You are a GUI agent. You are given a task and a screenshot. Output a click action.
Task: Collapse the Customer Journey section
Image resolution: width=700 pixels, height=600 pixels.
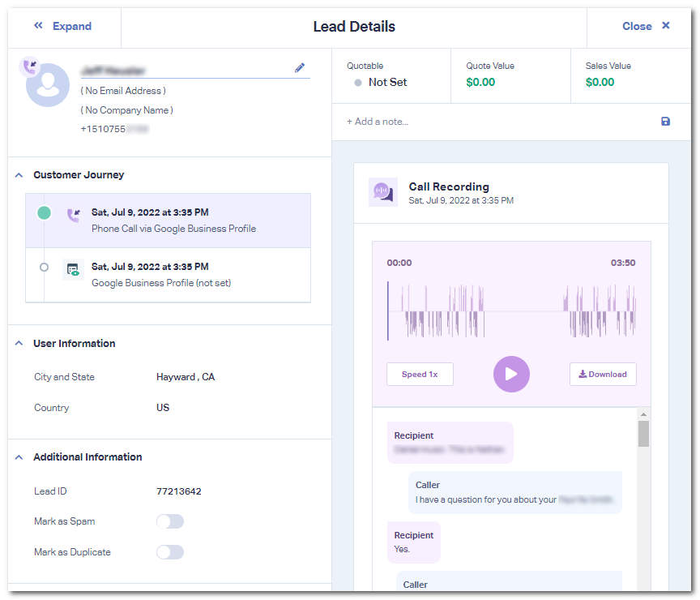(x=19, y=175)
